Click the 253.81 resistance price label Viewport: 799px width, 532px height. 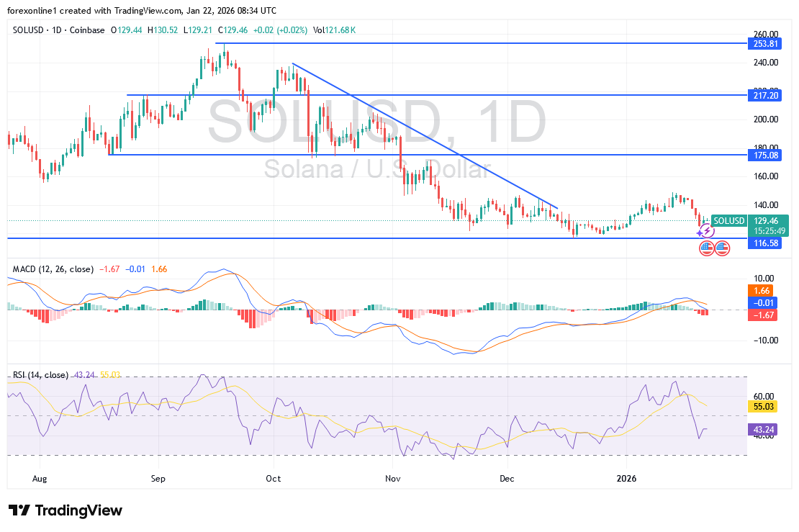tap(764, 44)
